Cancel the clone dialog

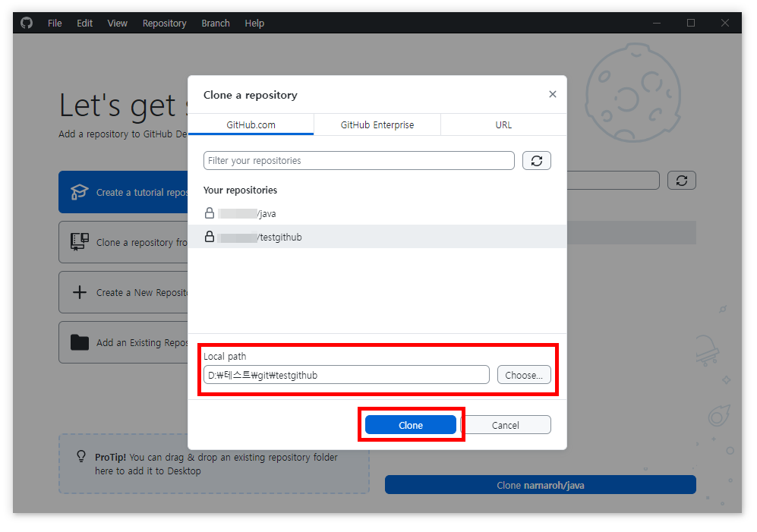(x=506, y=425)
